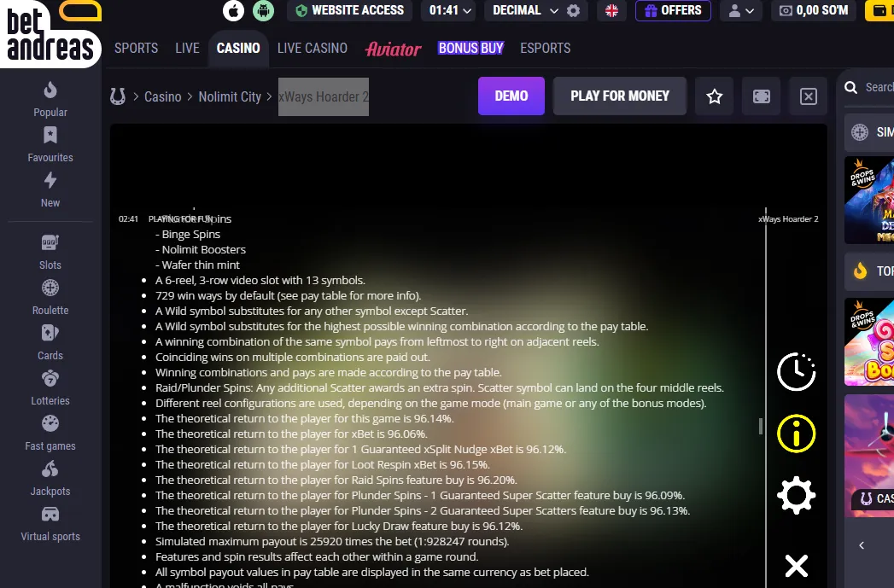Open game history clock icon
894x588 pixels.
click(x=796, y=372)
